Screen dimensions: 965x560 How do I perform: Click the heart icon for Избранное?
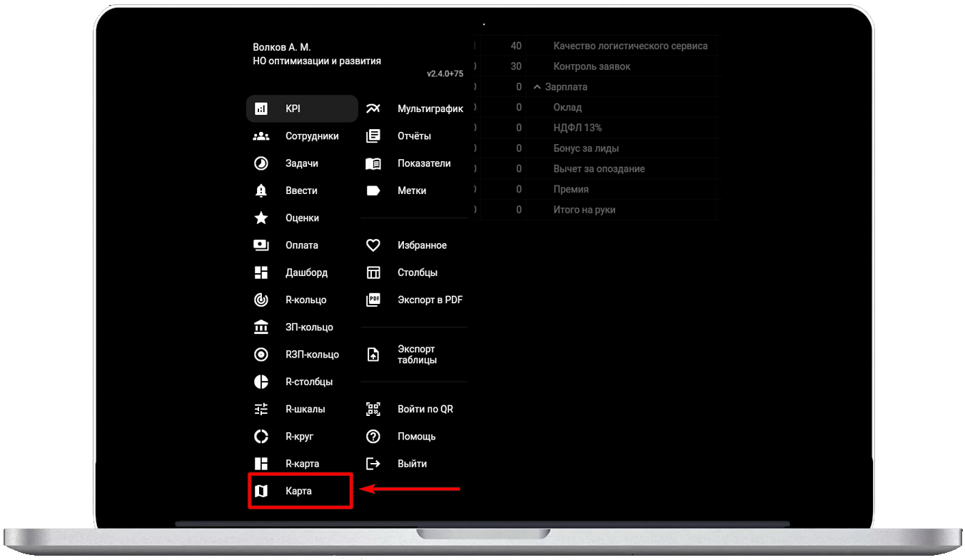point(373,245)
